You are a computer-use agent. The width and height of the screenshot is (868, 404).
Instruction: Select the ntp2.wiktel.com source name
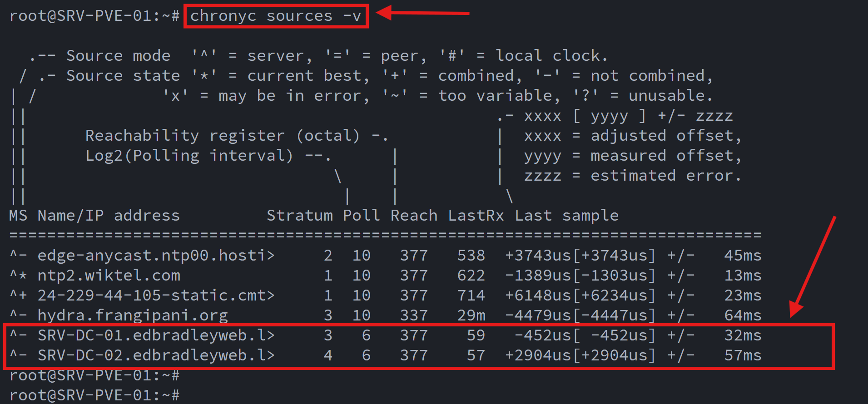tap(109, 276)
